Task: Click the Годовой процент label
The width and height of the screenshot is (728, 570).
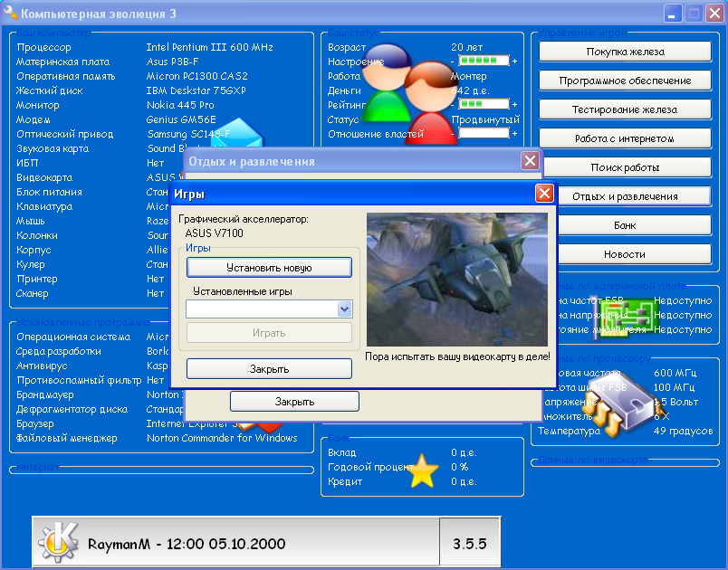Action: [370, 467]
